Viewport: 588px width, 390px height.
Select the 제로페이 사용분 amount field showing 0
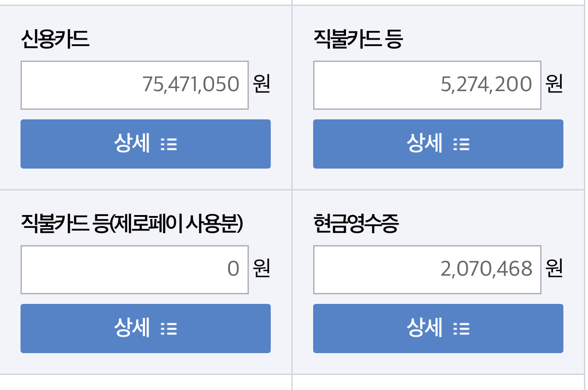[x=134, y=270]
